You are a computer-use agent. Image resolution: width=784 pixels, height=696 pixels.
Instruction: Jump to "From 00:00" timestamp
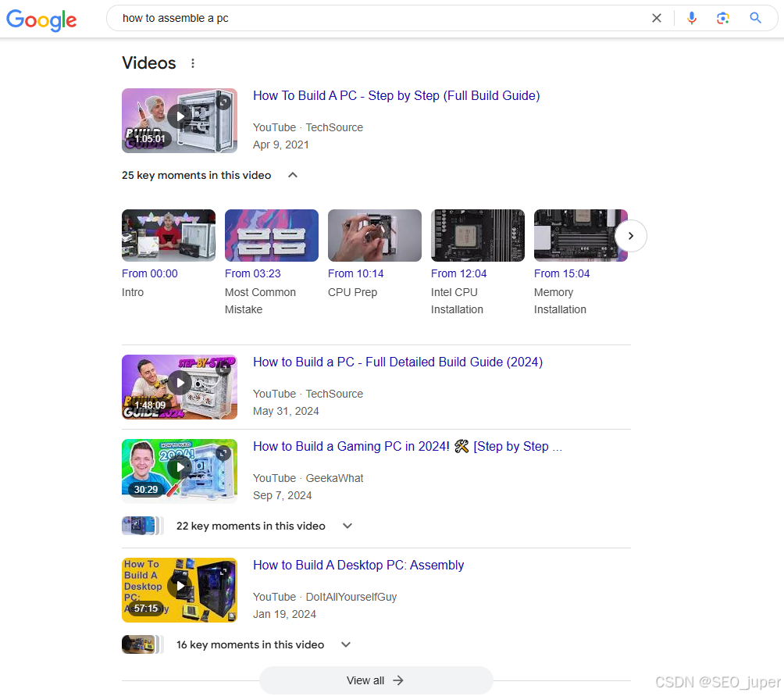[x=149, y=273]
